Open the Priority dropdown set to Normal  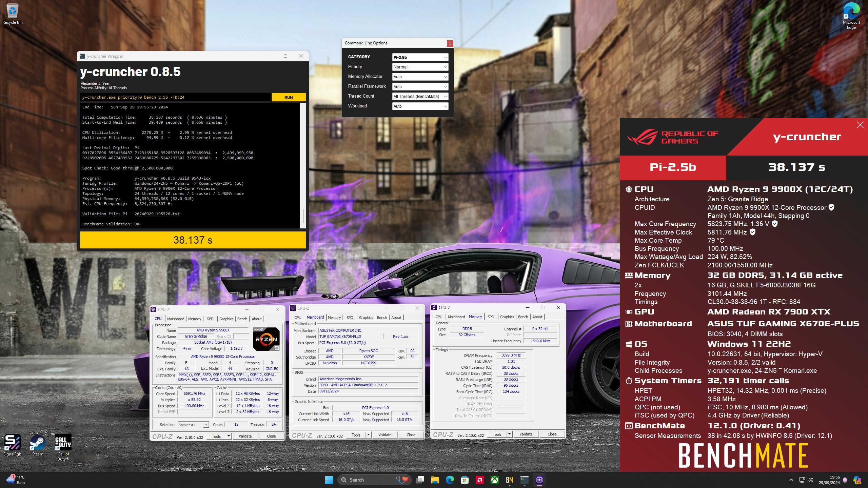(x=420, y=67)
